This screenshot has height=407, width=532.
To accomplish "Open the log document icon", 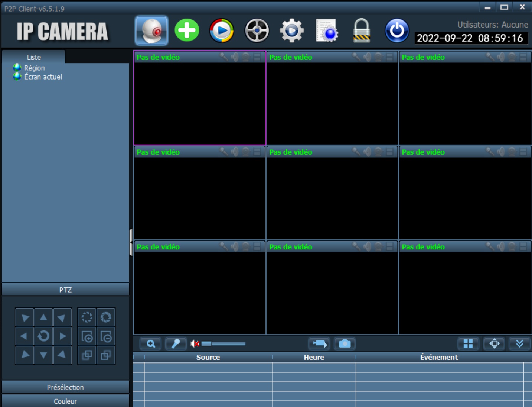I will 327,30.
